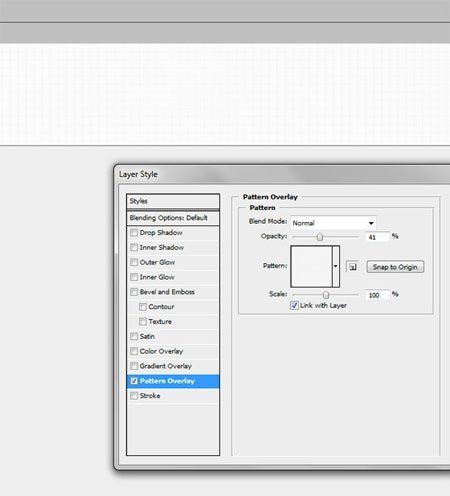Open Blending Options: Default
The width and height of the screenshot is (450, 496).
[173, 218]
